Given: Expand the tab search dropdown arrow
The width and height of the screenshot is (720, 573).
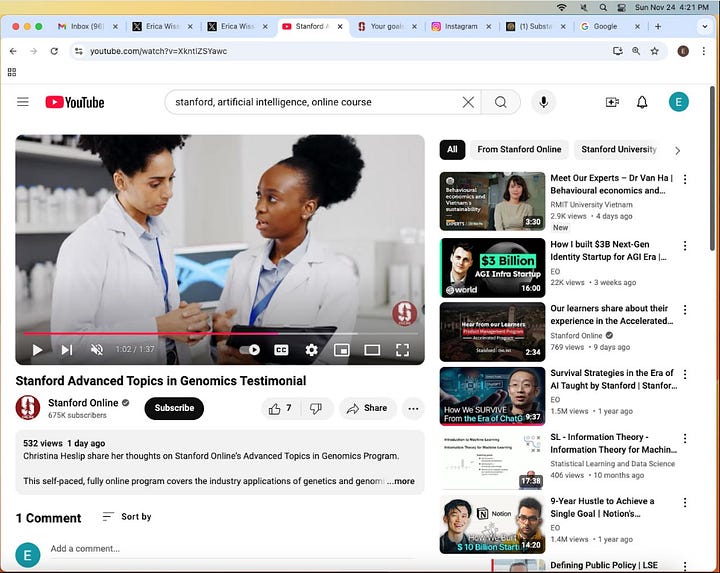Looking at the screenshot, I should click(x=704, y=27).
